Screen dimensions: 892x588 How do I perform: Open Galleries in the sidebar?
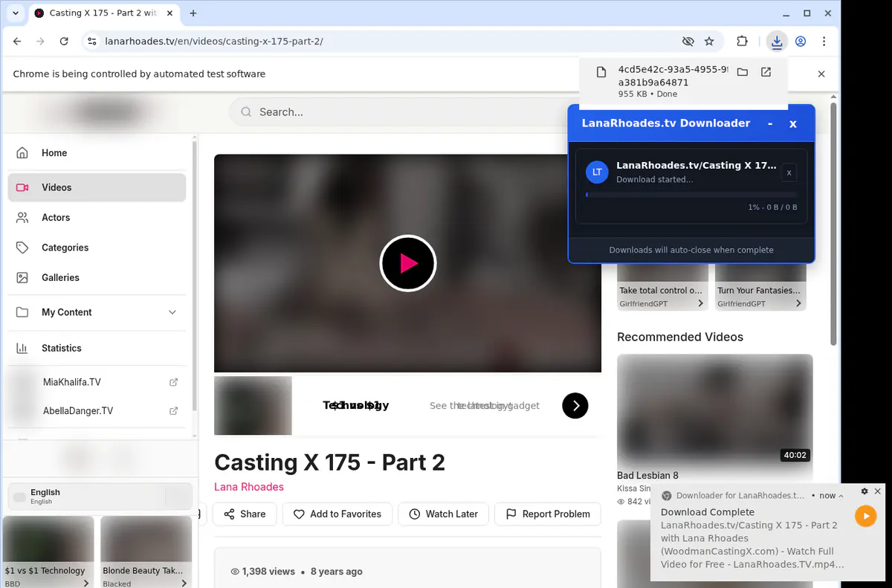[x=97, y=277]
